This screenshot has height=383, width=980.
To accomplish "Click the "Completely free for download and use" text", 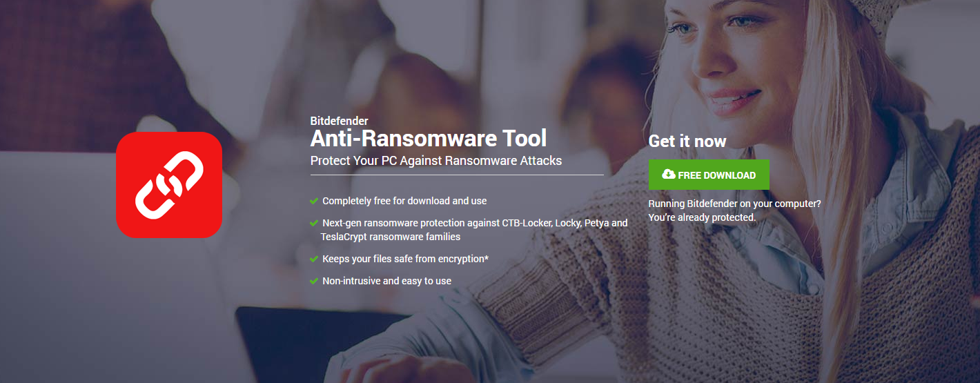I will 404,201.
